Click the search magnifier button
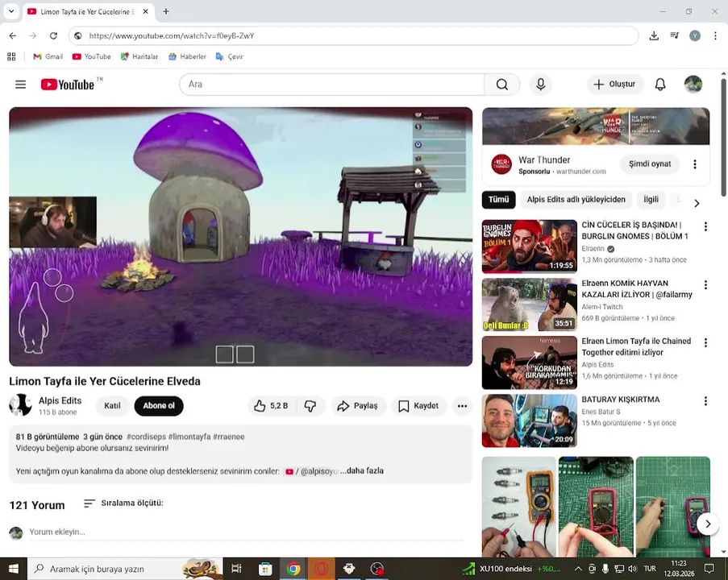The width and height of the screenshot is (728, 580). coord(502,85)
